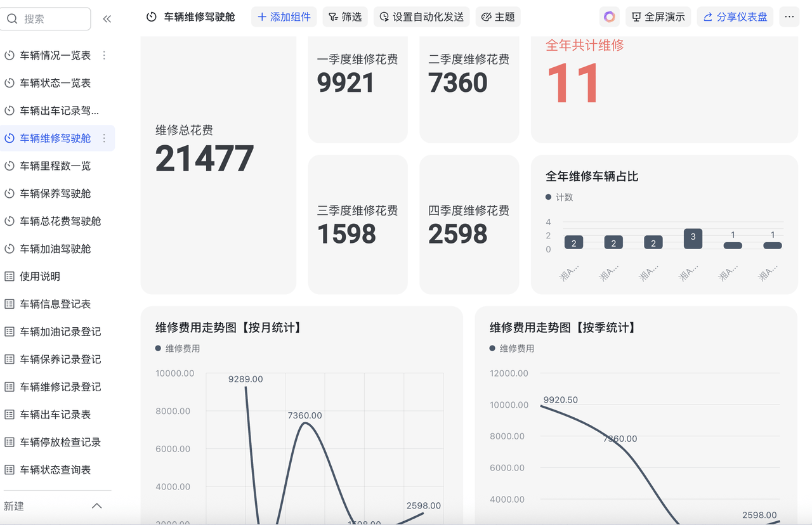Click the table icon beside 使用说明
812x525 pixels.
tap(10, 276)
